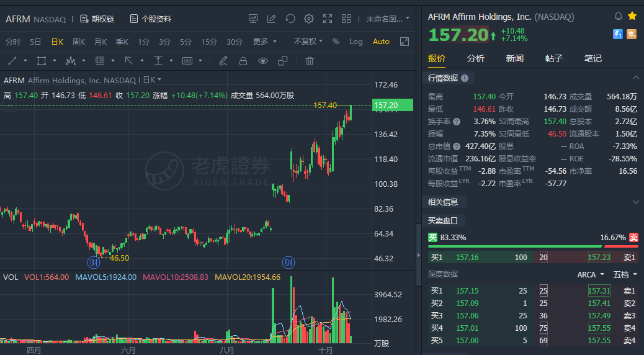The image size is (644, 355).
Task: Toggle the yellow favorite star
Action: (632, 16)
